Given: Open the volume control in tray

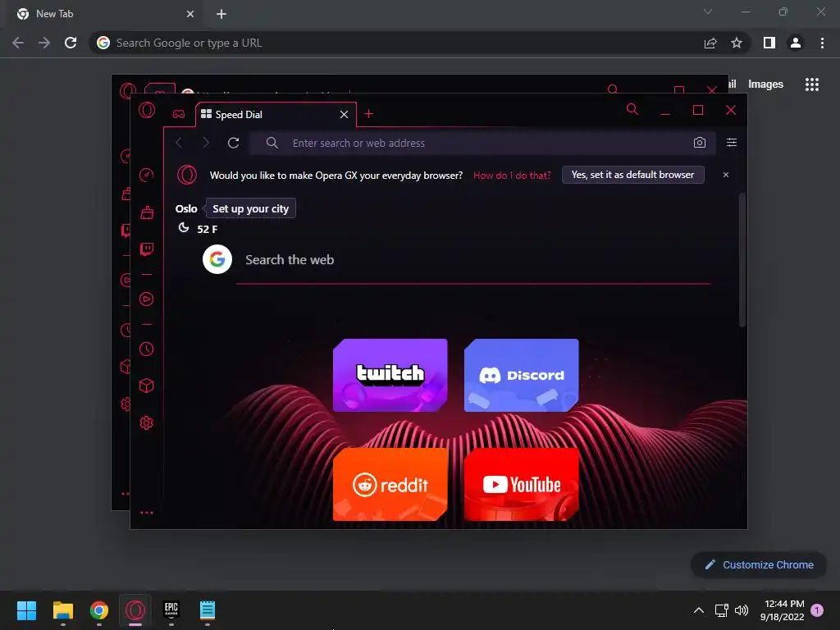Looking at the screenshot, I should point(742,610).
